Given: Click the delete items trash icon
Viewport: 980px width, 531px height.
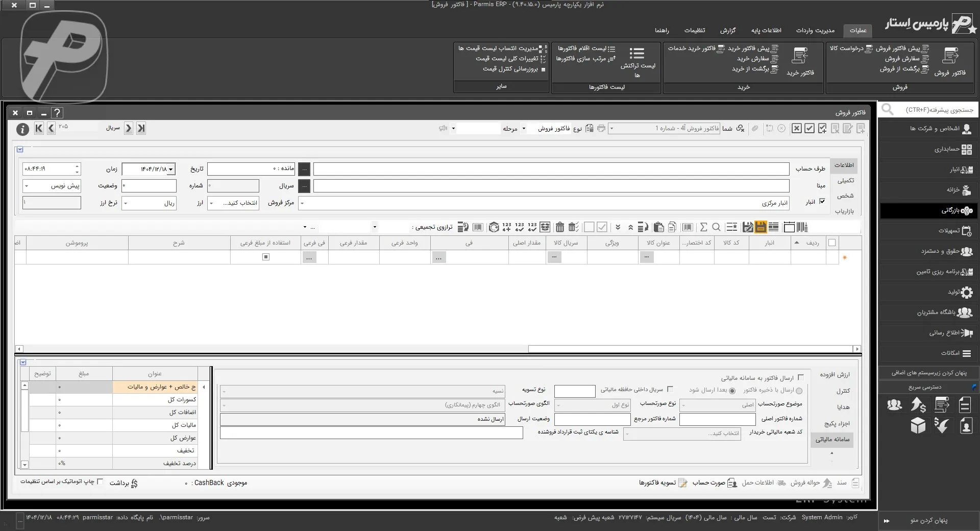Looking at the screenshot, I should point(560,227).
